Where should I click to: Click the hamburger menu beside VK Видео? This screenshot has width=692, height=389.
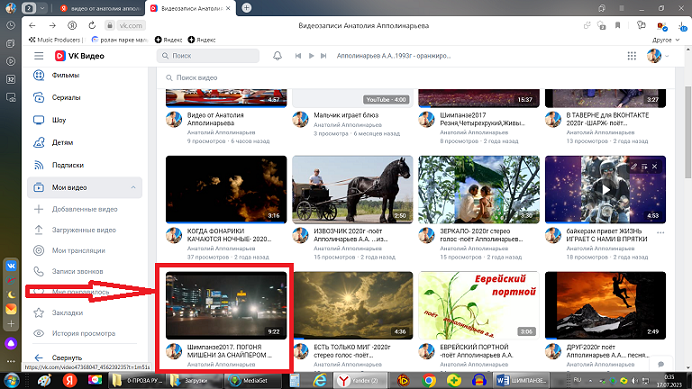39,56
